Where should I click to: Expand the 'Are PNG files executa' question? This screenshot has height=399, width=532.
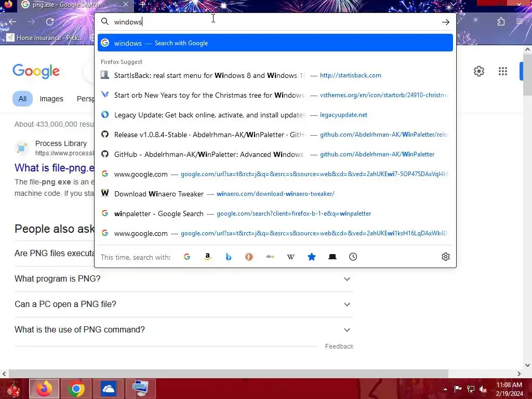54,254
